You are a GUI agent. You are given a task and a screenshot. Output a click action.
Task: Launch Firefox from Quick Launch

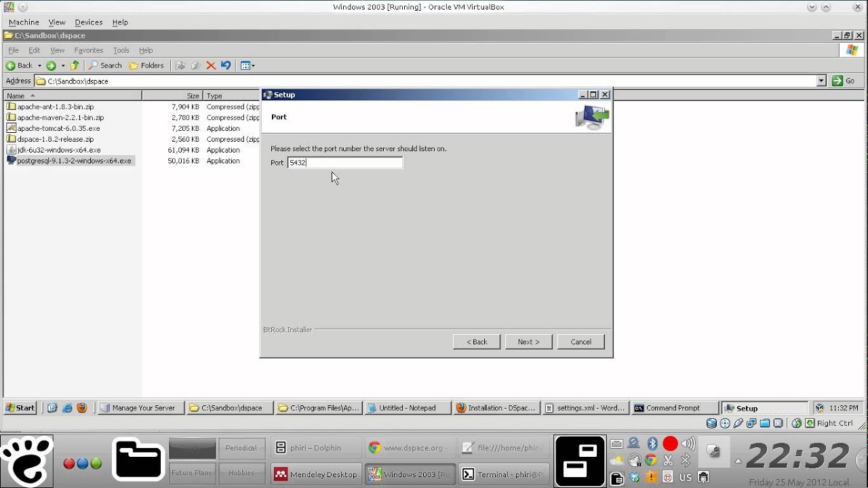[x=82, y=408]
